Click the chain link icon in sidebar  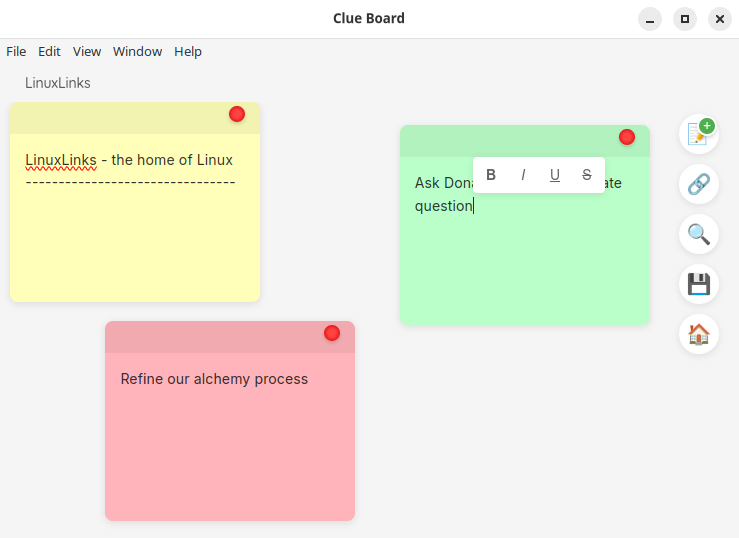pyautogui.click(x=699, y=184)
